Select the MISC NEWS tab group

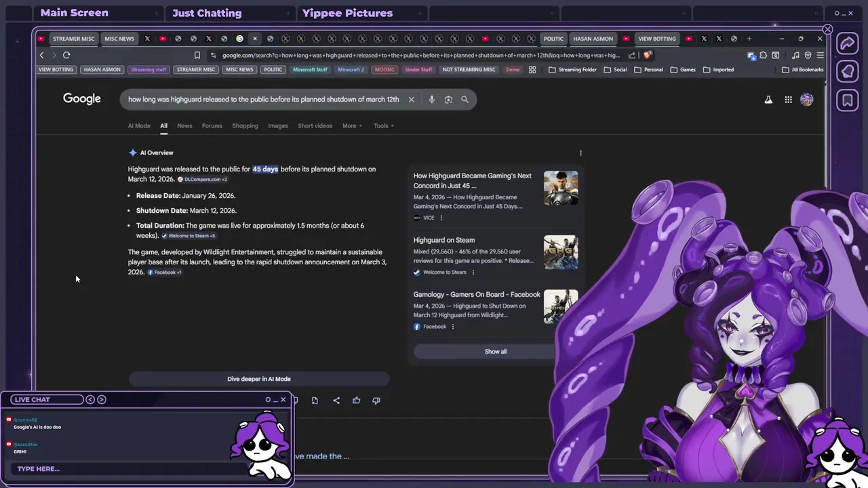[119, 39]
